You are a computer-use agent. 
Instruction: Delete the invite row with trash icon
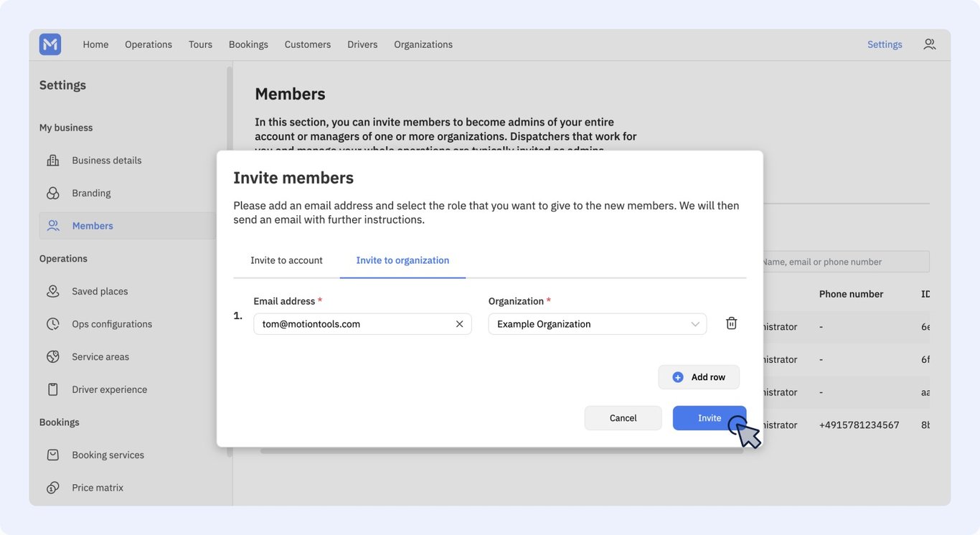(x=732, y=323)
